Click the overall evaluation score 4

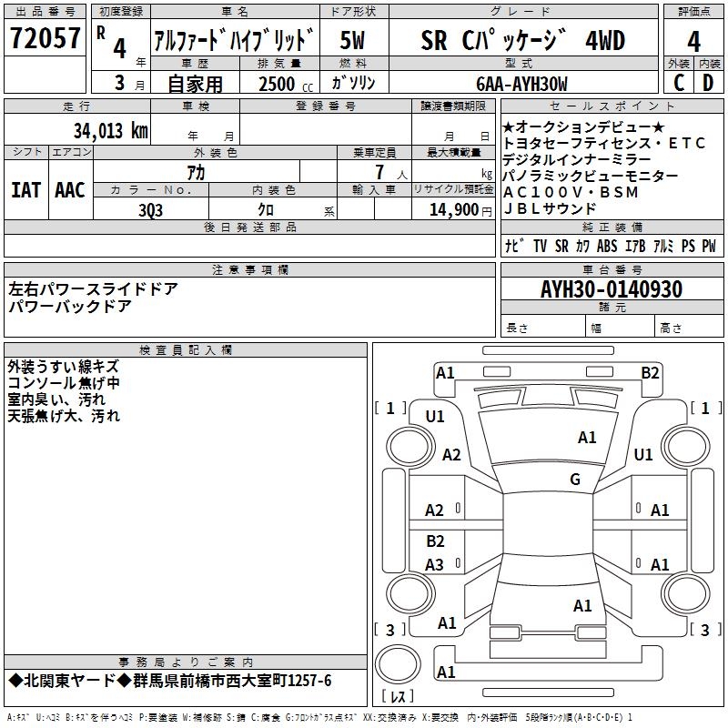click(x=693, y=41)
